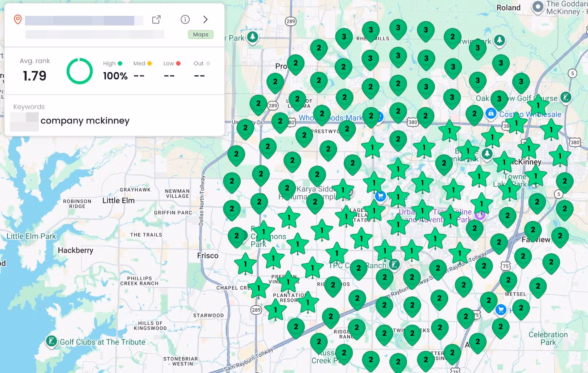Click the 1.79 average rank value
The height and width of the screenshot is (373, 588).
[35, 76]
